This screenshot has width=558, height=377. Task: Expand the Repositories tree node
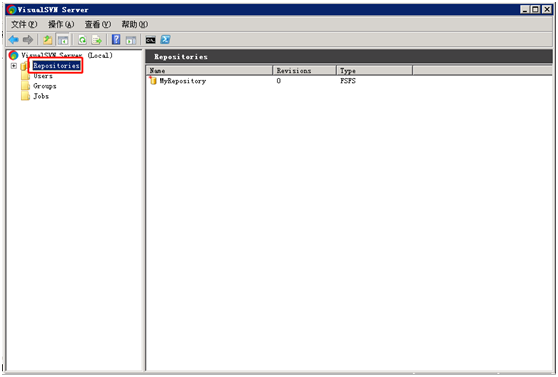coord(14,66)
